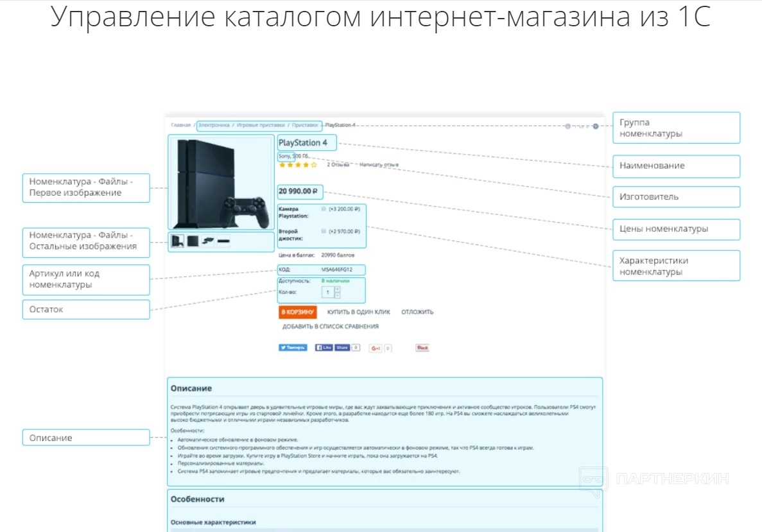Open Приставки breadcrumb category
Image resolution: width=762 pixels, height=532 pixels.
[305, 125]
